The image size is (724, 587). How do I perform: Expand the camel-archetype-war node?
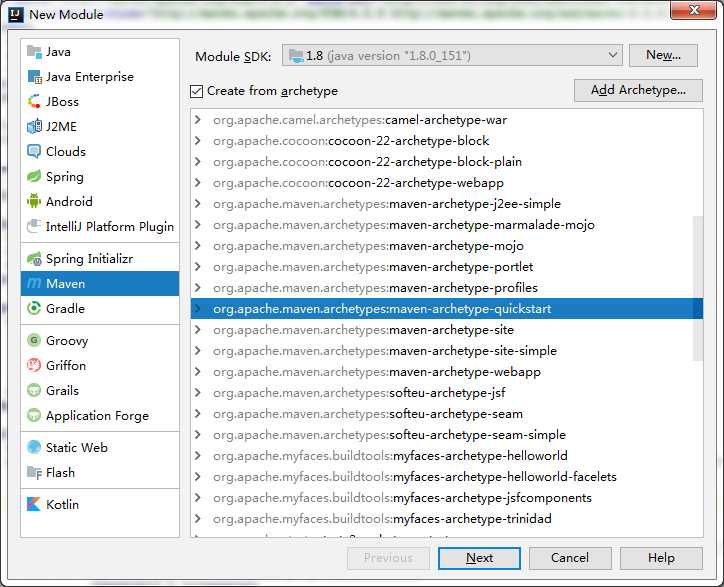(198, 120)
